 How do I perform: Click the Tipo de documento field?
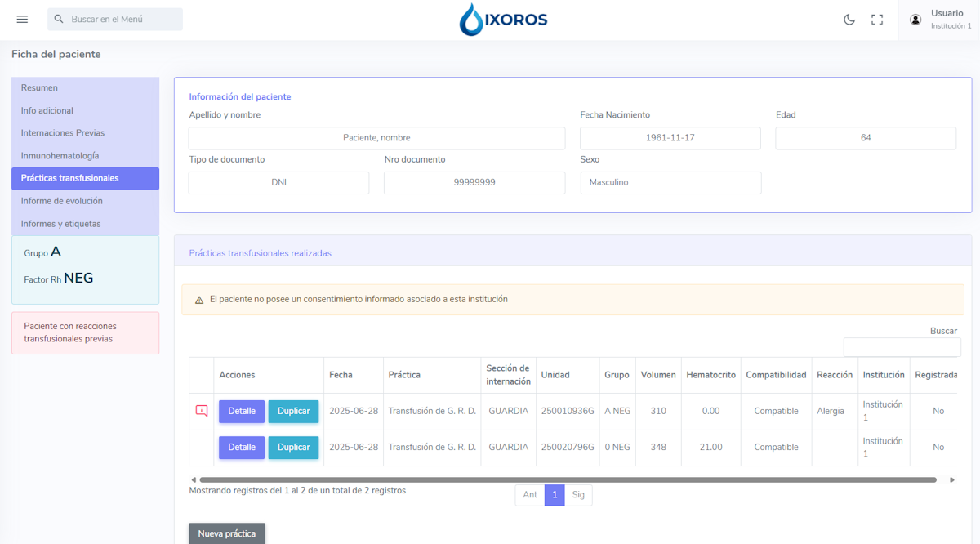(278, 183)
